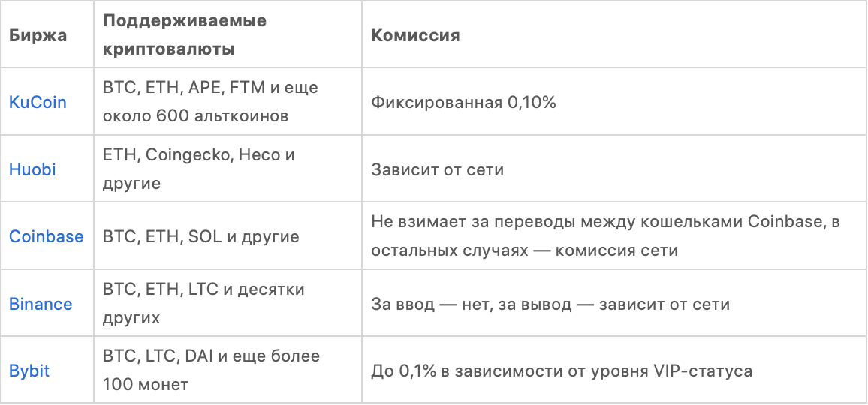Click the 'остальных случаях — комиссия сети' line

click(525, 250)
